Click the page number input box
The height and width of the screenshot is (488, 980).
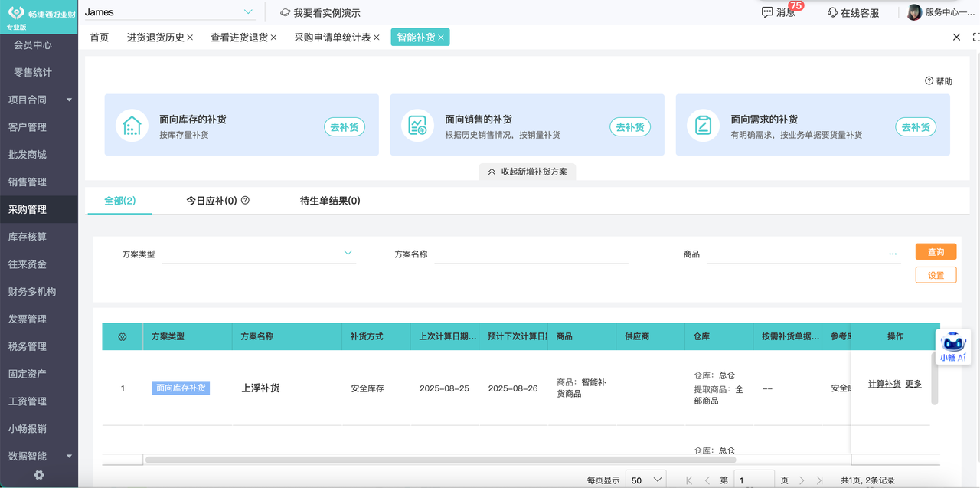(x=754, y=480)
